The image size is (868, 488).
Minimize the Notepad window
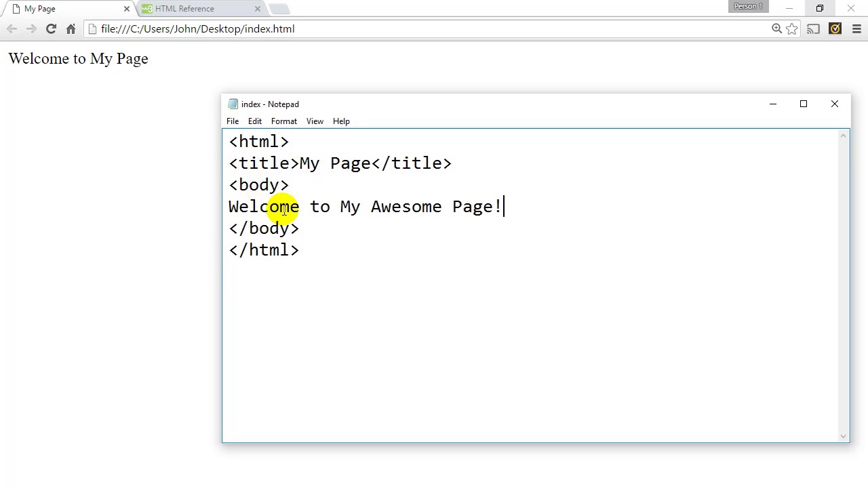click(772, 104)
